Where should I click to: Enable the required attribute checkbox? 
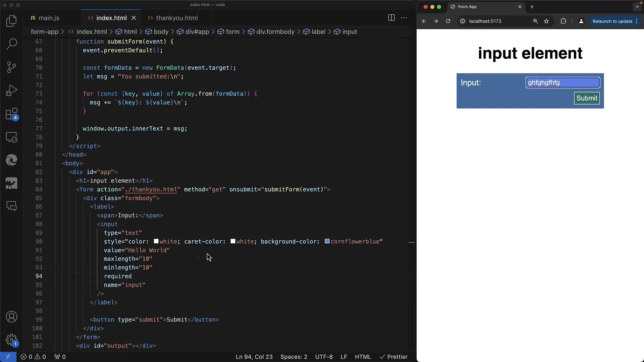coord(117,276)
